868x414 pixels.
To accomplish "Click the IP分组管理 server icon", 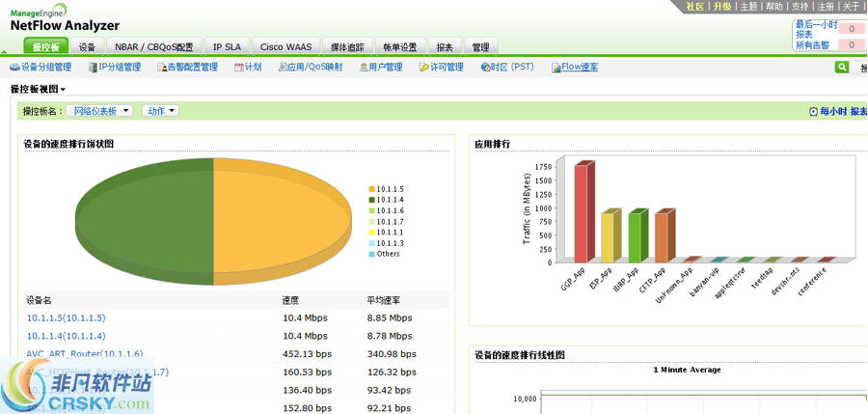I will [x=93, y=67].
